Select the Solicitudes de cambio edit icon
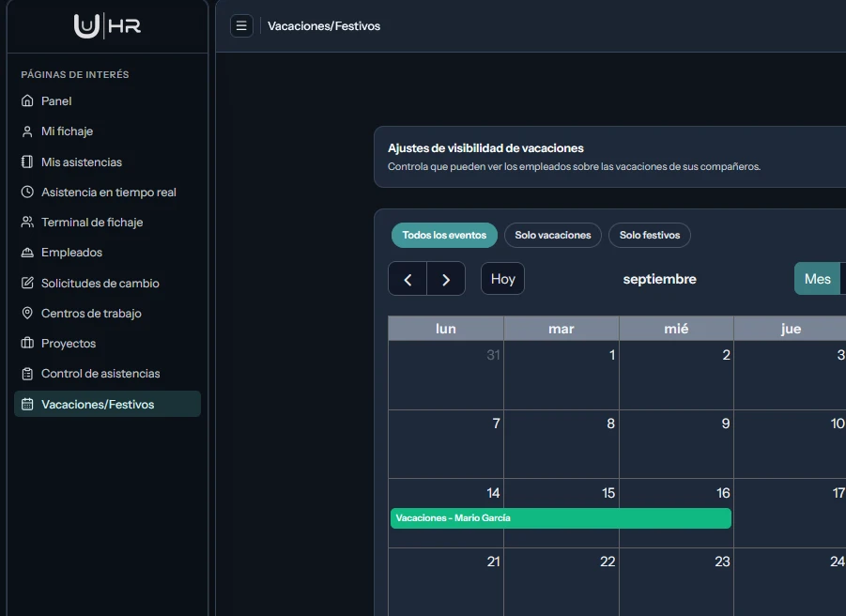 27,283
